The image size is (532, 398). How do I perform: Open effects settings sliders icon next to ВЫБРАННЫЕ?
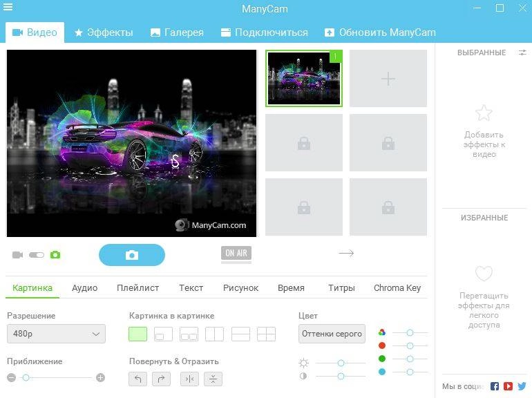[522, 53]
